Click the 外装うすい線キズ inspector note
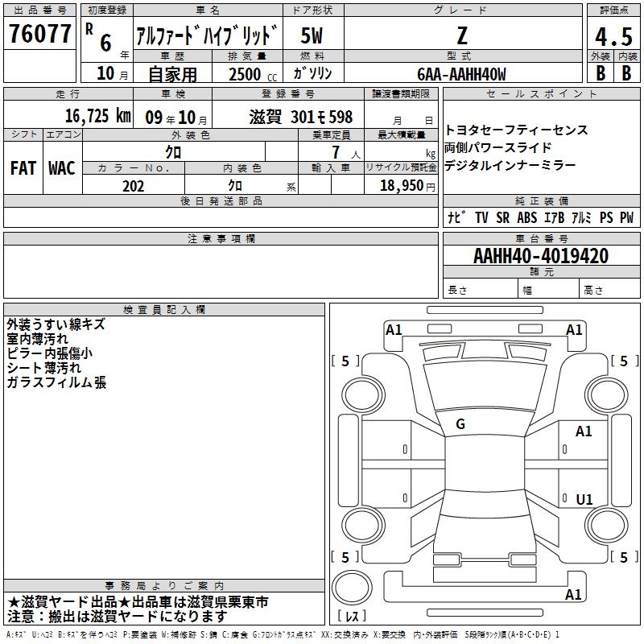644x644 pixels. pos(55,324)
